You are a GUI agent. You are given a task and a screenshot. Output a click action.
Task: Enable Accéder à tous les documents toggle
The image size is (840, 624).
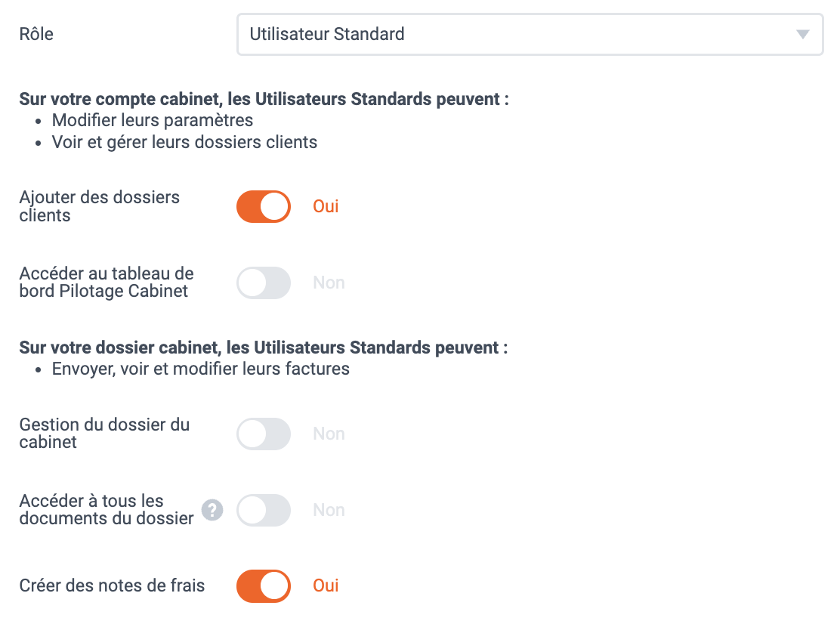pos(264,510)
